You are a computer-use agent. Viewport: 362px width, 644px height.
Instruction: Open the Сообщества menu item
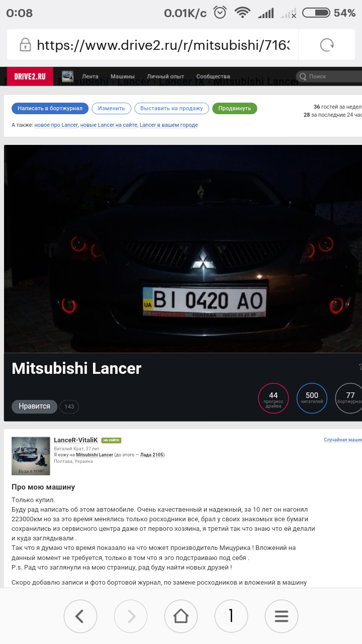pos(213,76)
